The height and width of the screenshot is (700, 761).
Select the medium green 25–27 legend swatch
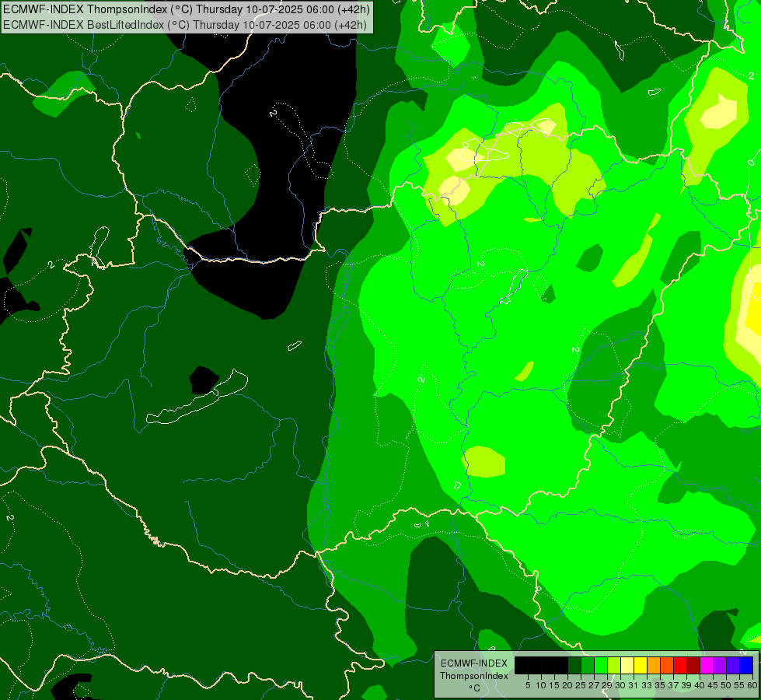[588, 665]
